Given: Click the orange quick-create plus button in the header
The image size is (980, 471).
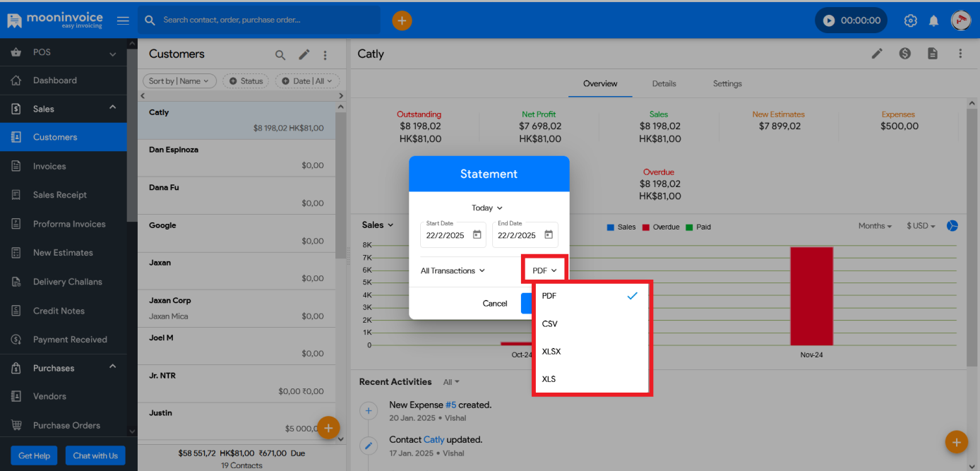Looking at the screenshot, I should click(x=402, y=20).
